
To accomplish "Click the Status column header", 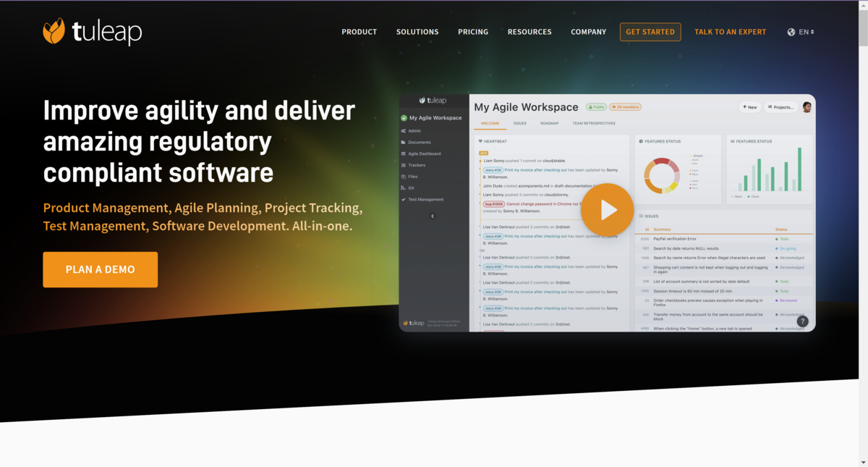I will click(781, 230).
